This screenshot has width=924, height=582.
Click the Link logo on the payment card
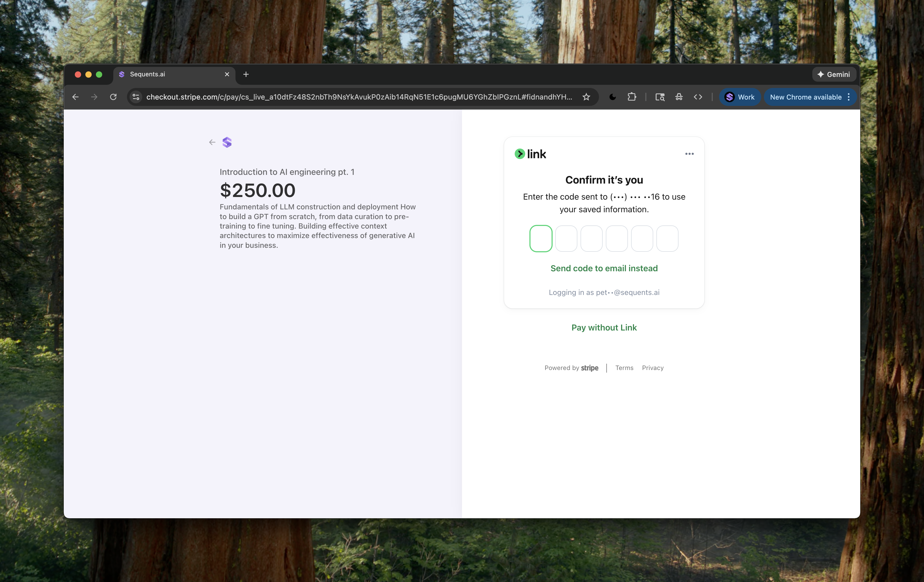pos(530,154)
